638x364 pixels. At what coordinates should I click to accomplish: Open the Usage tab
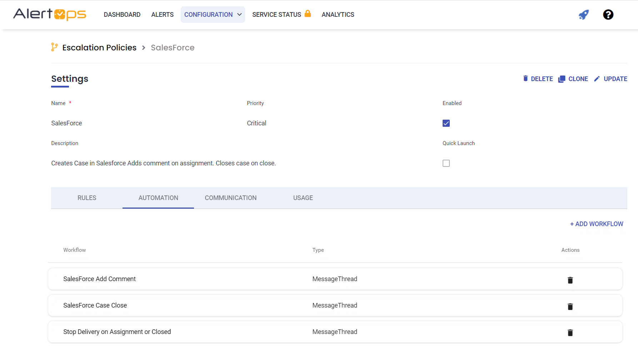pos(303,198)
